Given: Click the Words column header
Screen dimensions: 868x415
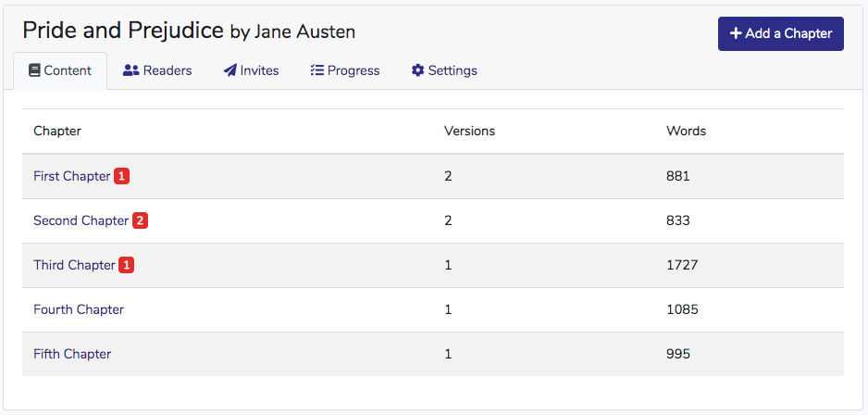Looking at the screenshot, I should point(686,131).
